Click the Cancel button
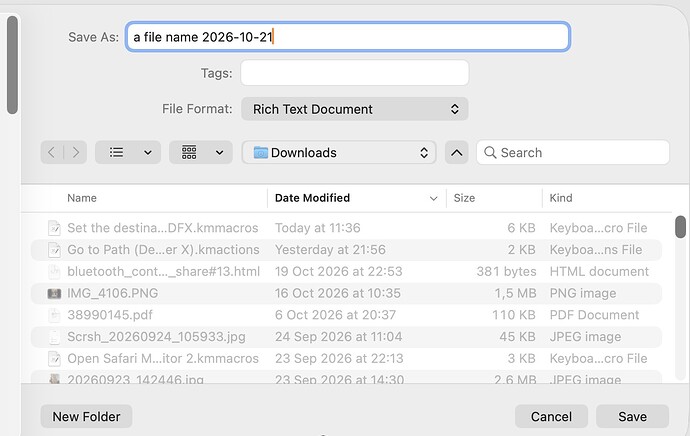The image size is (690, 436). click(x=551, y=416)
